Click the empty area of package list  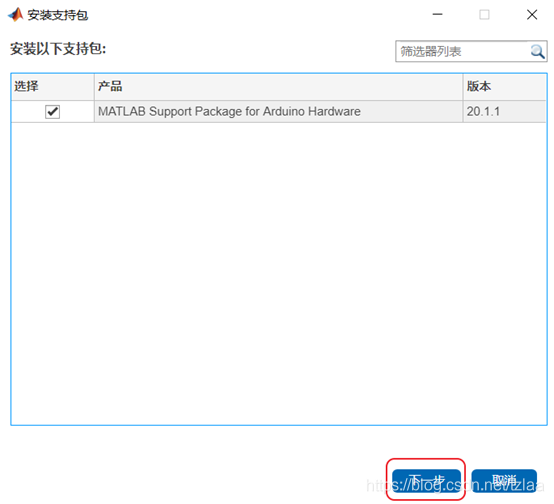click(279, 274)
